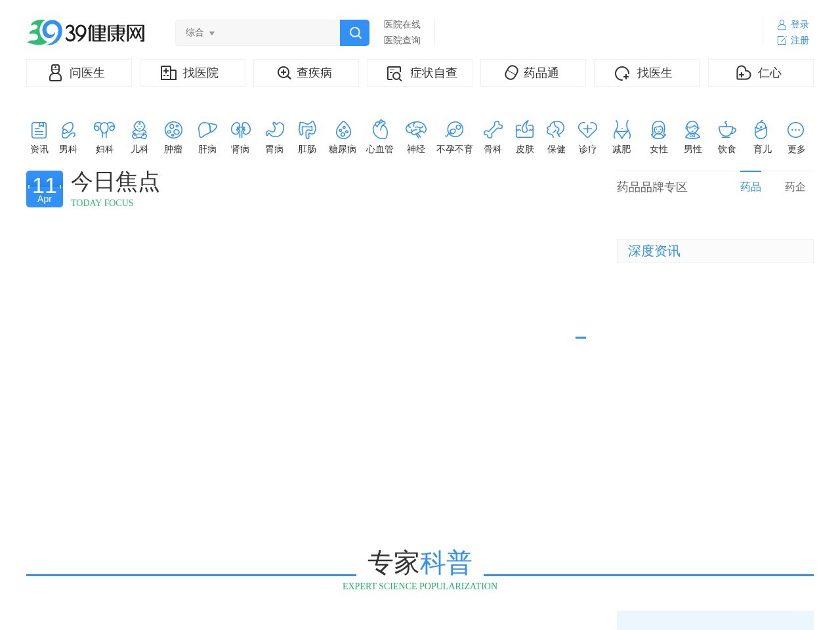Screen dimensions: 840x630
Task: Select the 资讯 news category icon
Action: coord(39,136)
